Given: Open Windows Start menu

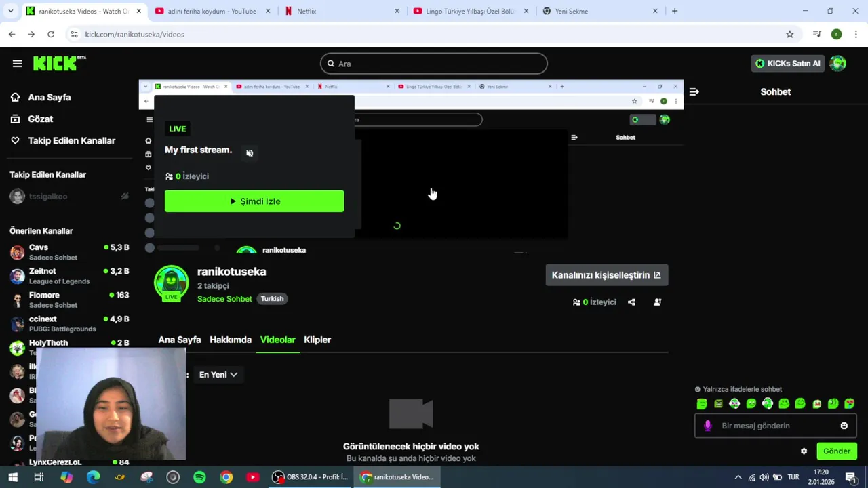Looking at the screenshot, I should 13,477.
